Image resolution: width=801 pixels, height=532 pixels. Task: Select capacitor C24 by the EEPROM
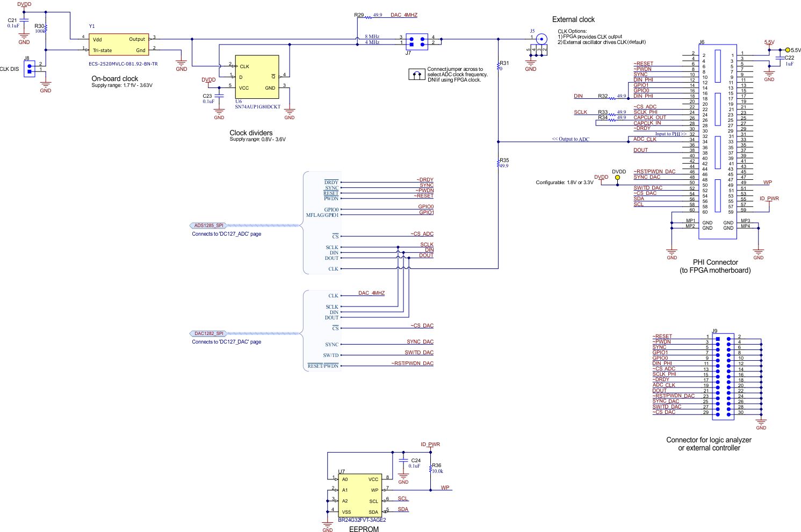[403, 461]
